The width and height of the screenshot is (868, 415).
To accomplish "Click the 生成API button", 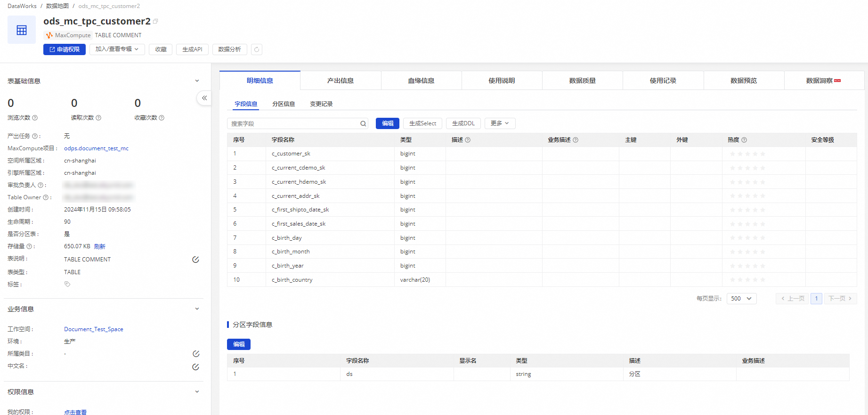I will click(x=192, y=49).
